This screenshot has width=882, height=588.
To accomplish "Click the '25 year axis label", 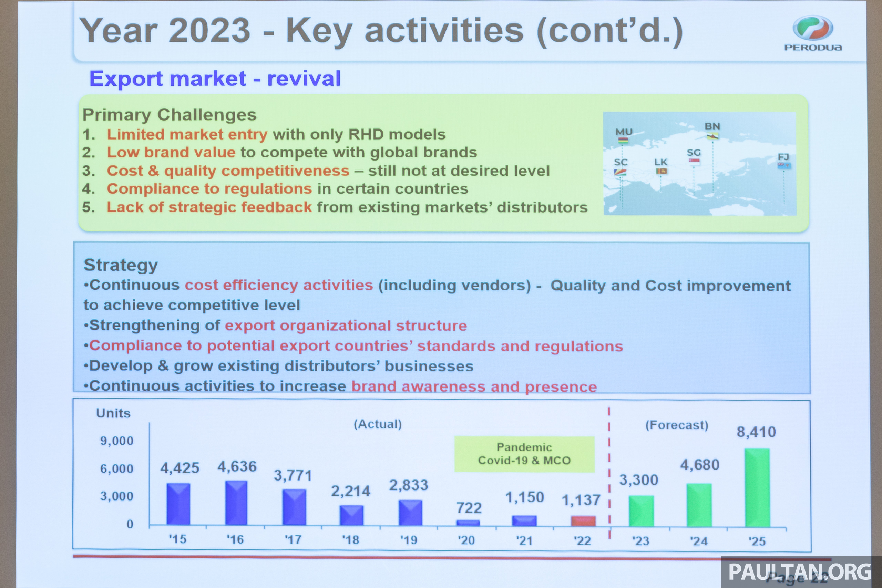I will click(757, 541).
